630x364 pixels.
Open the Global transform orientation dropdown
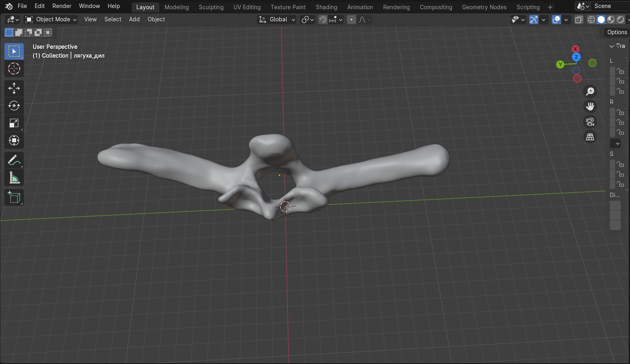[277, 20]
